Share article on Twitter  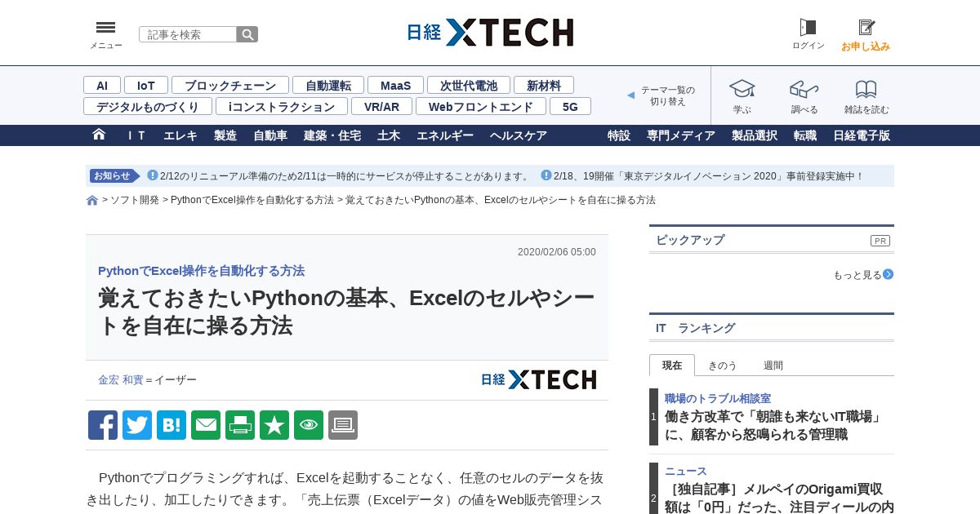(137, 425)
